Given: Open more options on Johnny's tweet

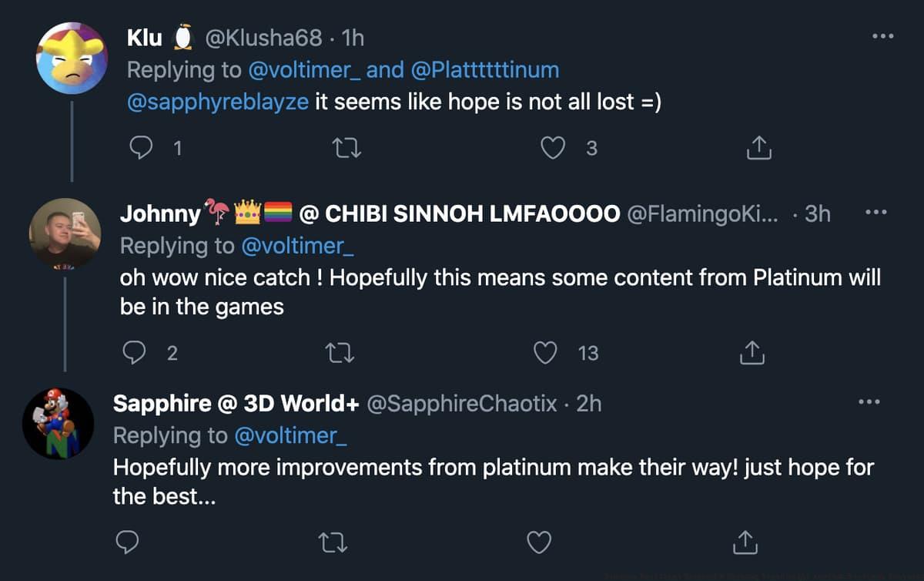Looking at the screenshot, I should [x=875, y=213].
